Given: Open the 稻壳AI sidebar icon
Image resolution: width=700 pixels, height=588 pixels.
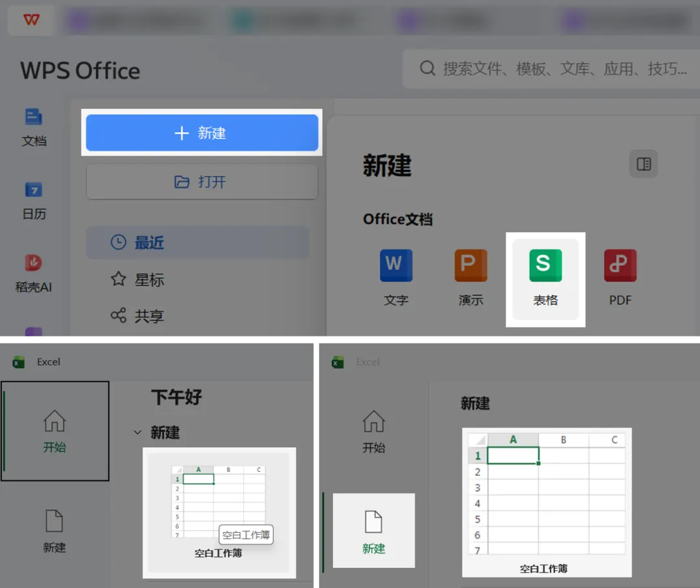Looking at the screenshot, I should (34, 274).
